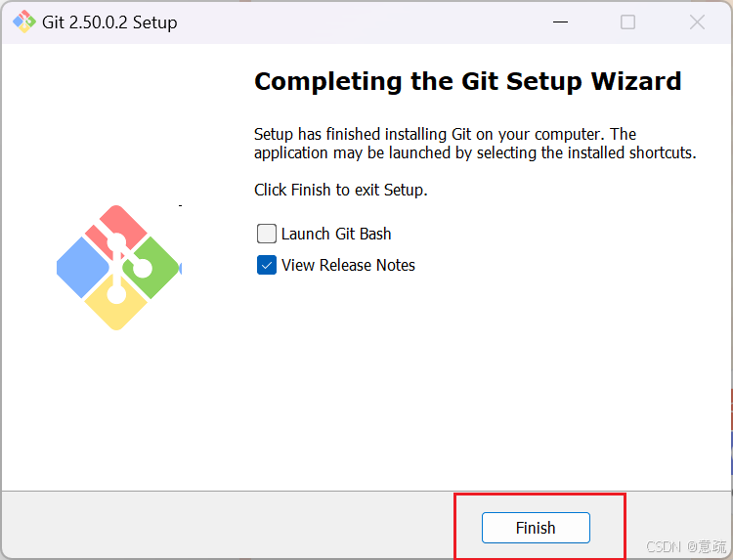Viewport: 733px width, 560px height.
Task: Click the Git icon in the title bar
Action: pos(23,22)
